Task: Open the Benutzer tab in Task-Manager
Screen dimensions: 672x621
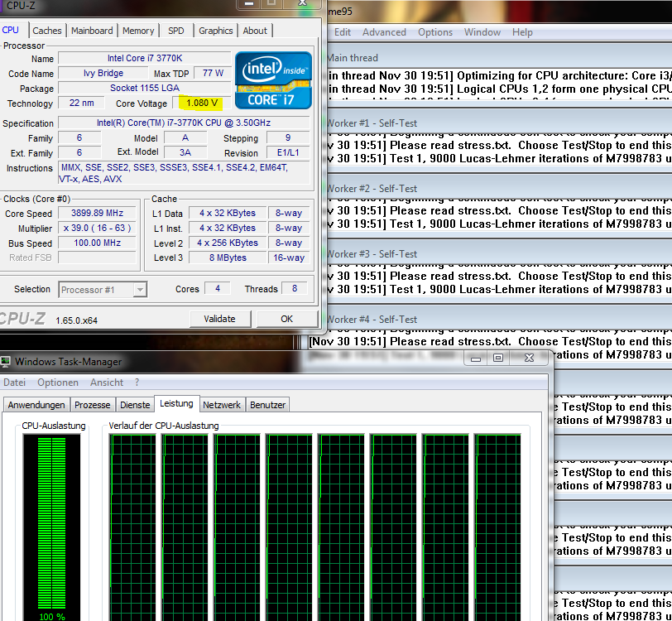Action: [267, 405]
